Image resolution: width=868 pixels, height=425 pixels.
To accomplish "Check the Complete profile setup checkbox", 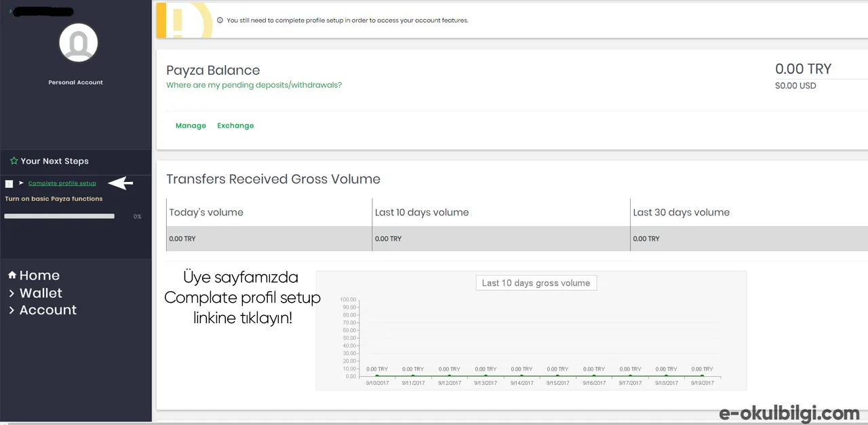I will (9, 184).
